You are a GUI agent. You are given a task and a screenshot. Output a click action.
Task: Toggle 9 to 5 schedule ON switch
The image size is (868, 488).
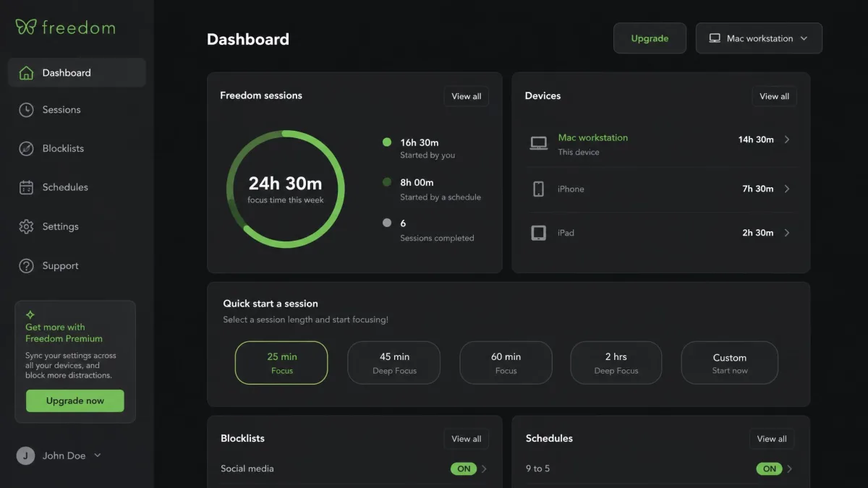click(x=770, y=468)
